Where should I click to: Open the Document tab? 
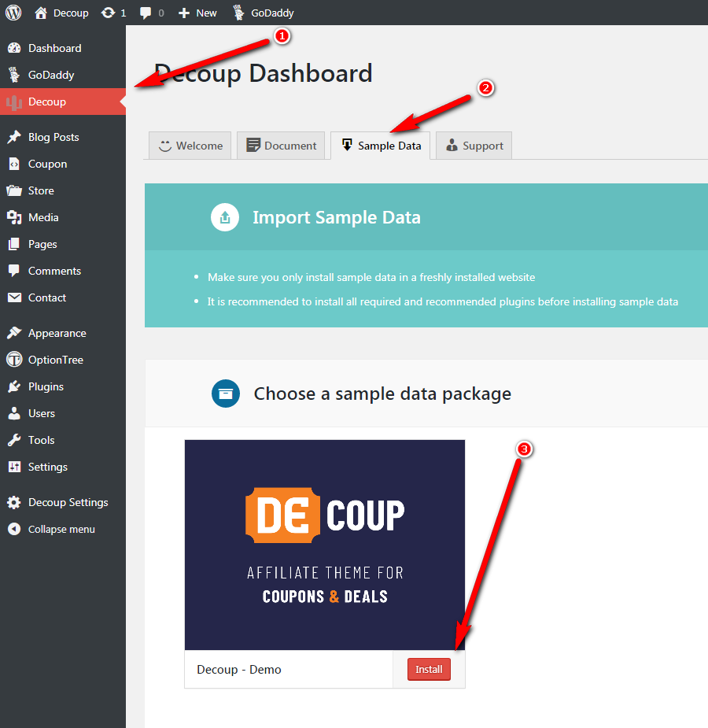tap(281, 146)
